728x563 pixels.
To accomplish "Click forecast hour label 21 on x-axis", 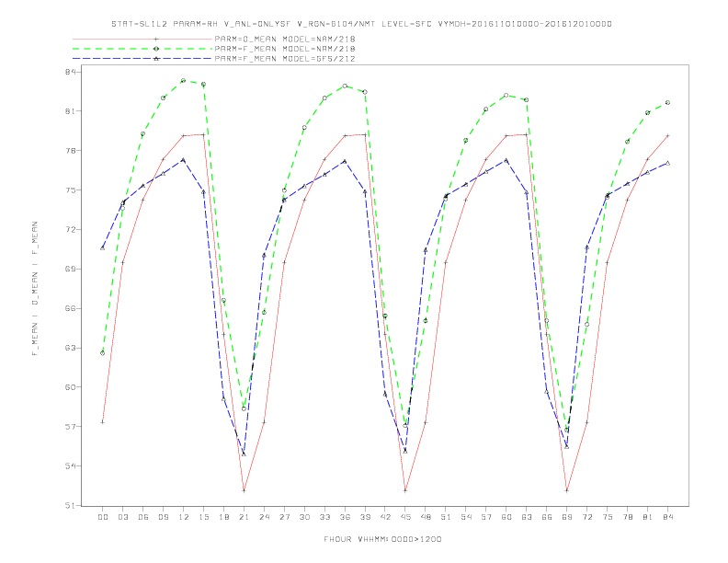I will pos(244,517).
